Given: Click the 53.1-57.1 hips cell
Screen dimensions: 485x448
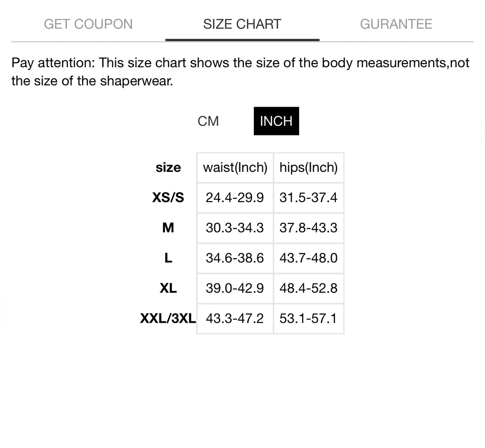Looking at the screenshot, I should pyautogui.click(x=308, y=319).
